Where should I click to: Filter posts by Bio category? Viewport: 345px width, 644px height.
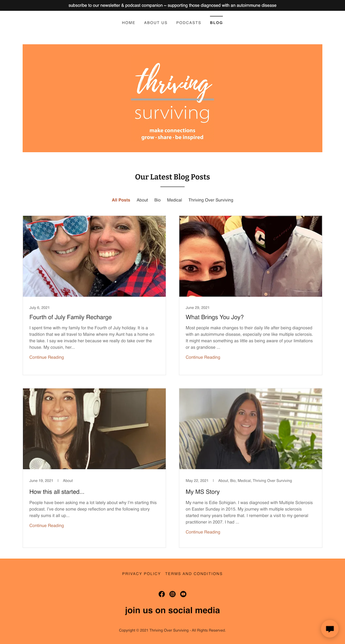tap(157, 200)
